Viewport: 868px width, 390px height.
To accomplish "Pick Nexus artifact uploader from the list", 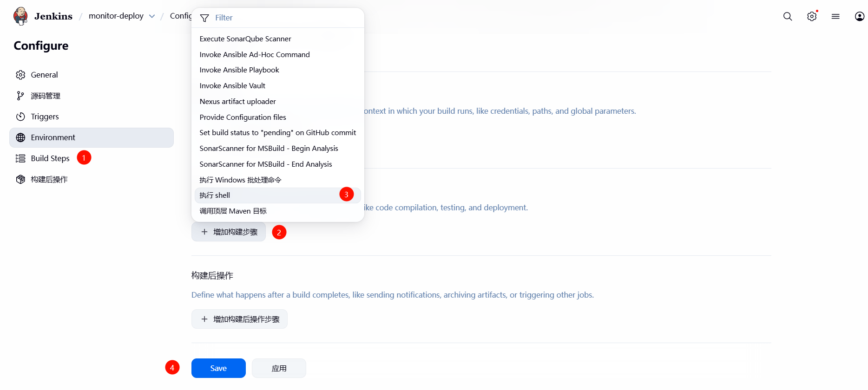I will coord(237,102).
